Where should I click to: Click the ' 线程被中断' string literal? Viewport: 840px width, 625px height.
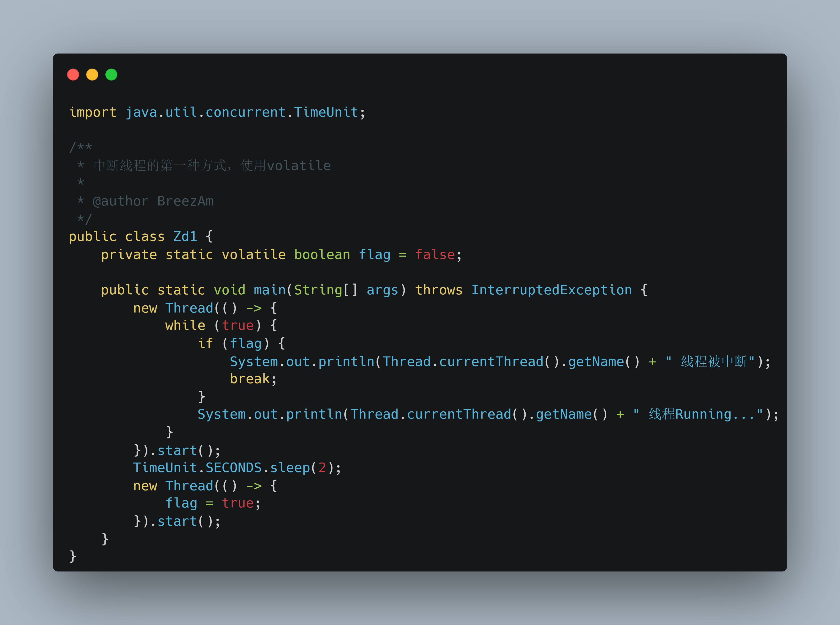click(710, 361)
